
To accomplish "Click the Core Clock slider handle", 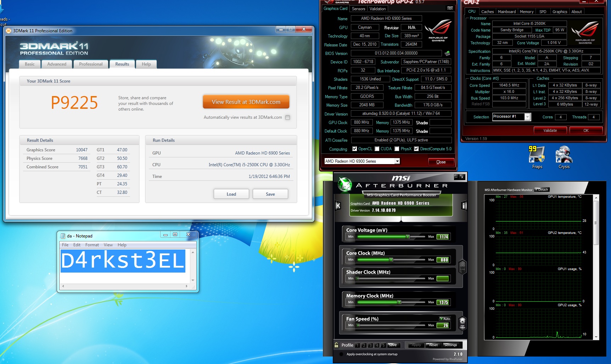I will click(391, 259).
